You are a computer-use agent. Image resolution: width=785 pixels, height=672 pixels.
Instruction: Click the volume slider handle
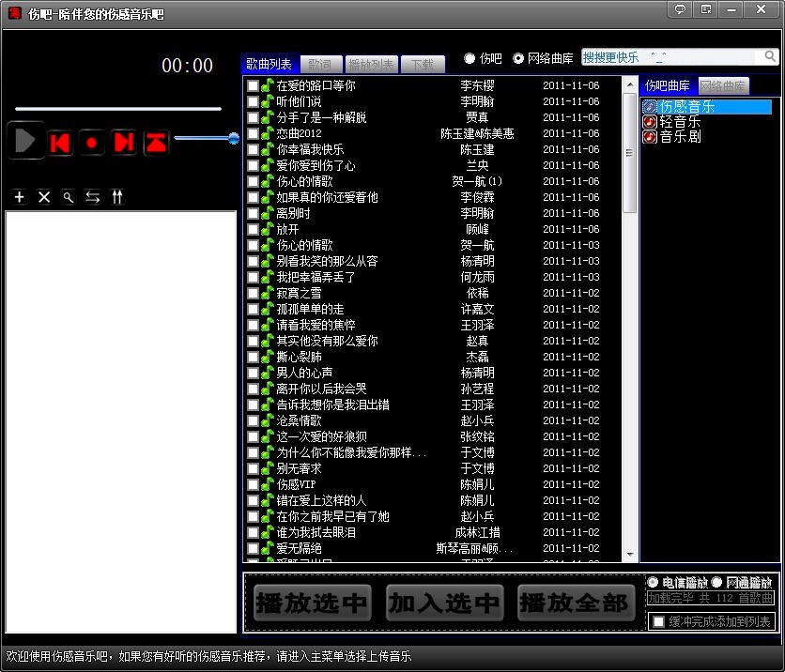(x=234, y=139)
